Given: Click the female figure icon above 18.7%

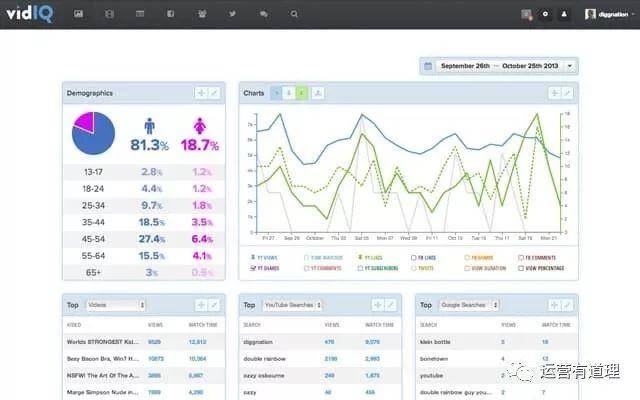Looking at the screenshot, I should [200, 126].
